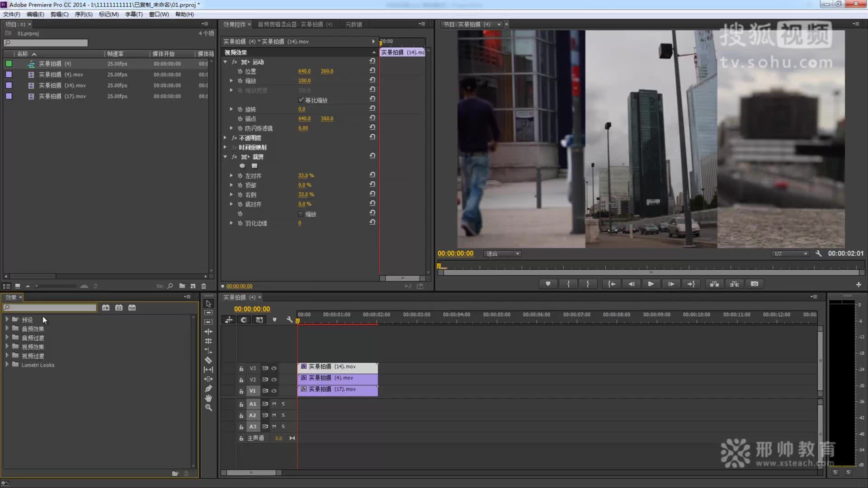Image resolution: width=868 pixels, height=488 pixels.
Task: Select the Slip tool
Action: tap(208, 370)
